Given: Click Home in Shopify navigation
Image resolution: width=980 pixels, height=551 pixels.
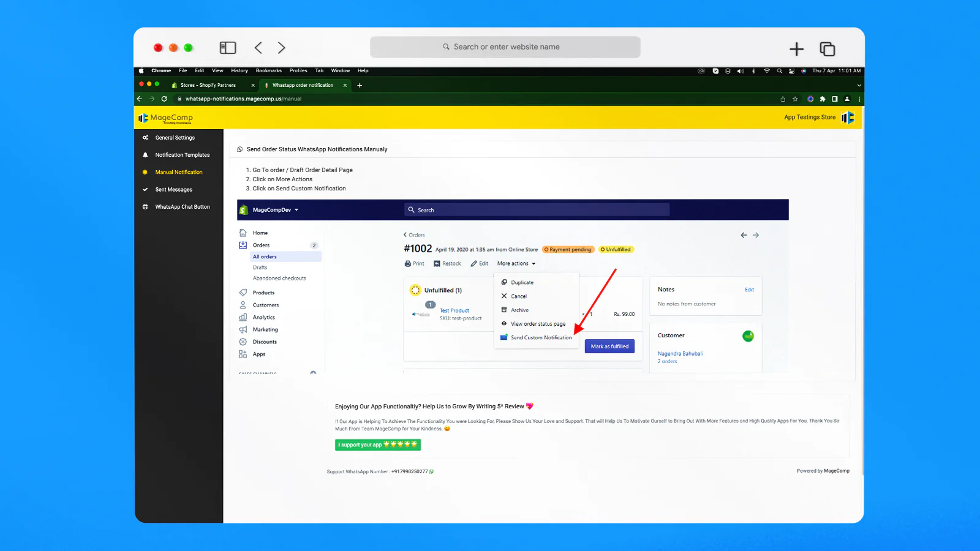Looking at the screenshot, I should pyautogui.click(x=260, y=233).
